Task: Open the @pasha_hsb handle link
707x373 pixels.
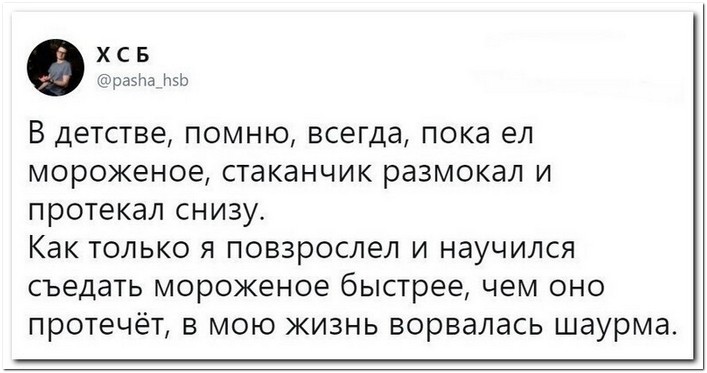Action: [143, 81]
